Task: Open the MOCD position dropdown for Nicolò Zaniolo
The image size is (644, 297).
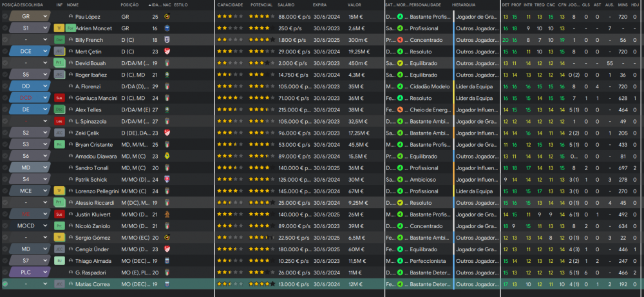Action: click(30, 226)
